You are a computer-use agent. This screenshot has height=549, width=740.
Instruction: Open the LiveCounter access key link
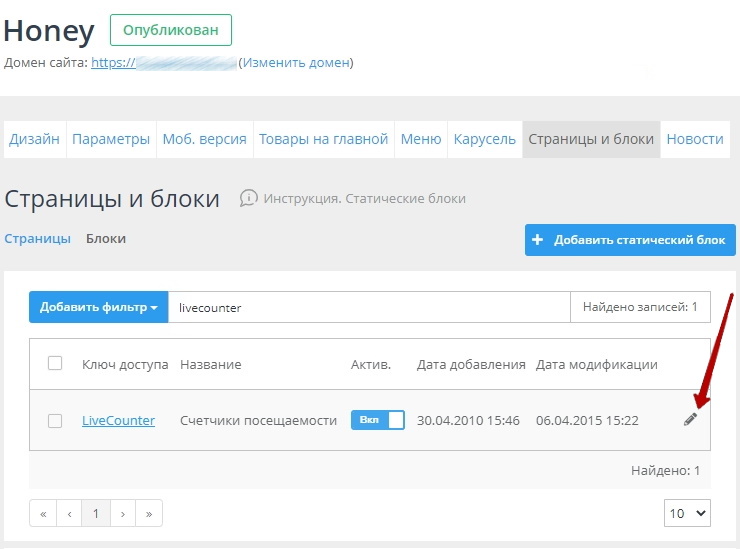[x=118, y=421]
